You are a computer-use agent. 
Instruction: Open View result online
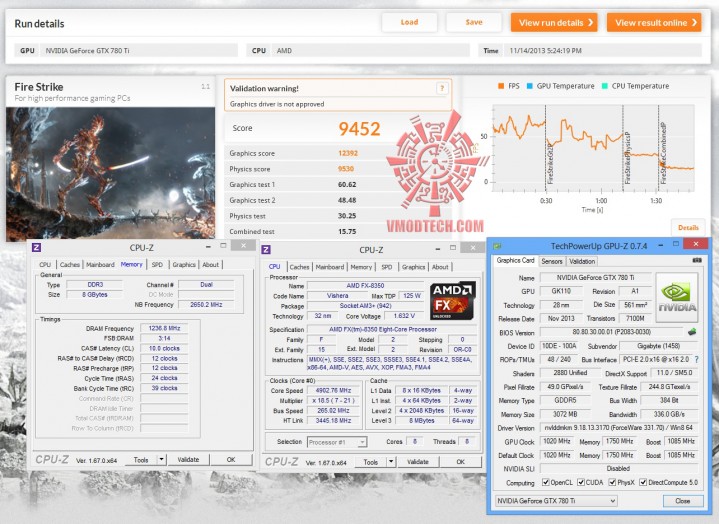click(x=654, y=22)
